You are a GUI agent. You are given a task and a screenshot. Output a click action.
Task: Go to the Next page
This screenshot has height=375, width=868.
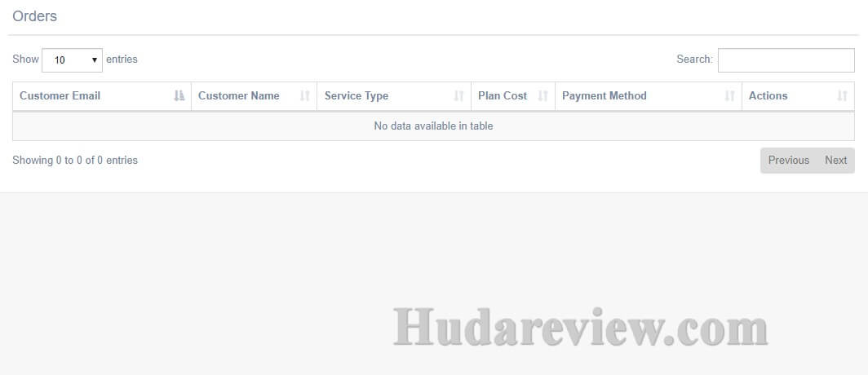pyautogui.click(x=836, y=161)
